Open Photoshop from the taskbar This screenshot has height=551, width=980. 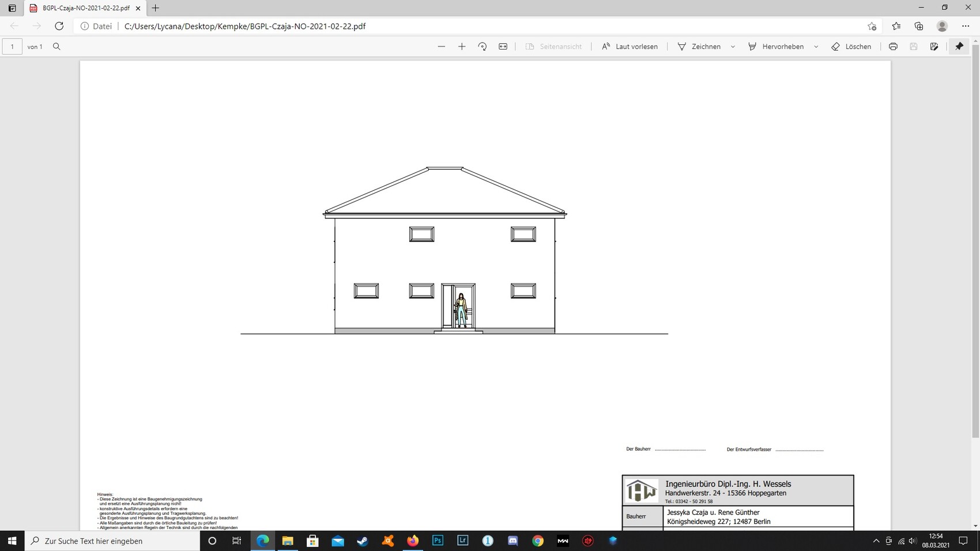click(x=438, y=541)
